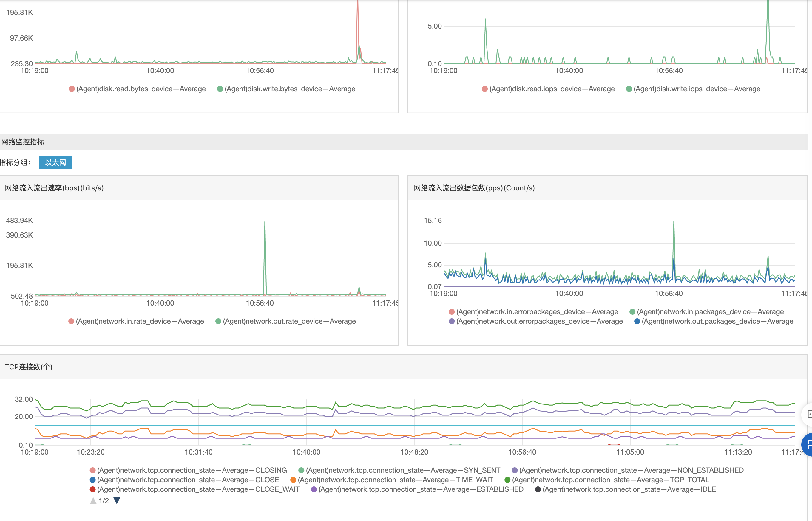Click the 32.00 axis label in TCP chart
The width and height of the screenshot is (812, 521).
(24, 399)
